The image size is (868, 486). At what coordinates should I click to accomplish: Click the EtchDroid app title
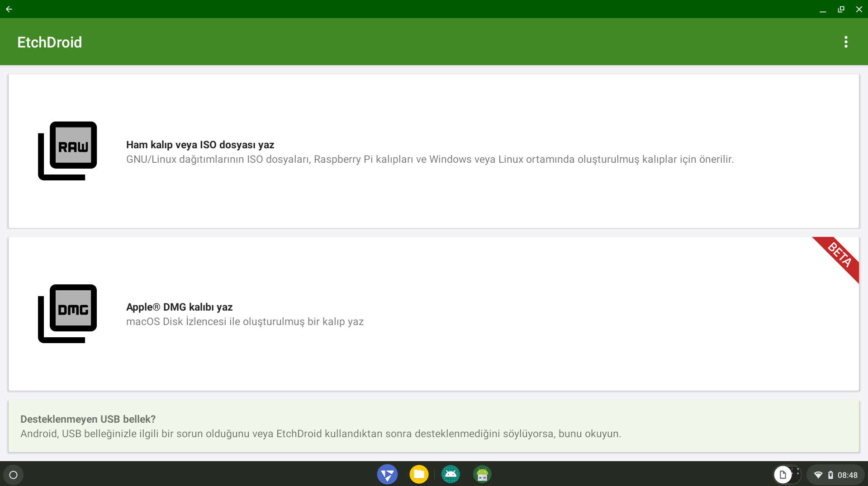click(50, 42)
